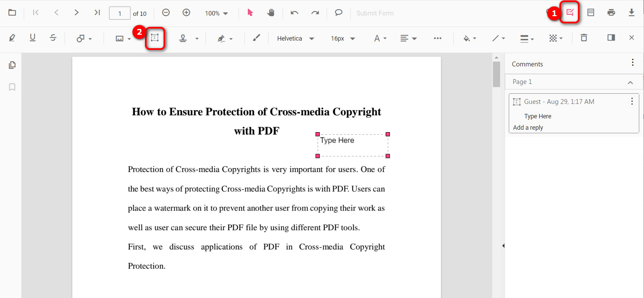The image size is (644, 298).
Task: Open the Comments panel three-dot menu
Action: click(632, 62)
